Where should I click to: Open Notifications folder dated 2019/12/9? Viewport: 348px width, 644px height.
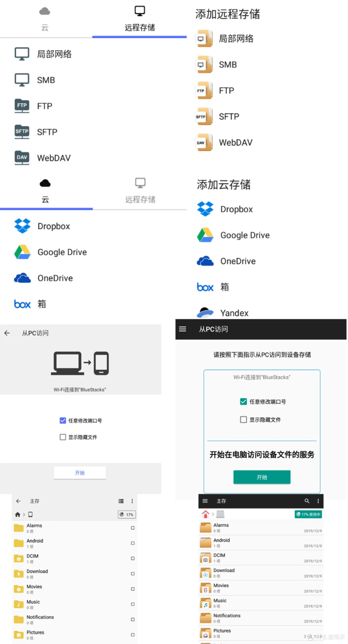[261, 618]
